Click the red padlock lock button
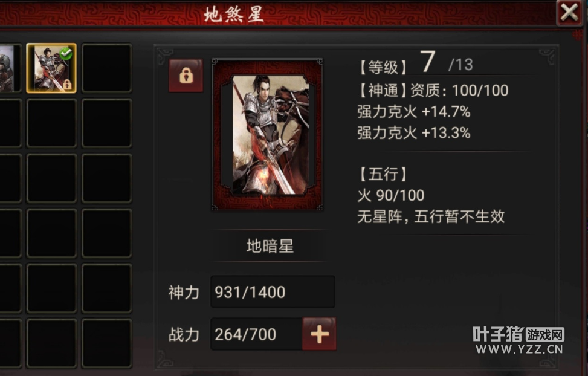This screenshot has width=588, height=376. (x=186, y=76)
